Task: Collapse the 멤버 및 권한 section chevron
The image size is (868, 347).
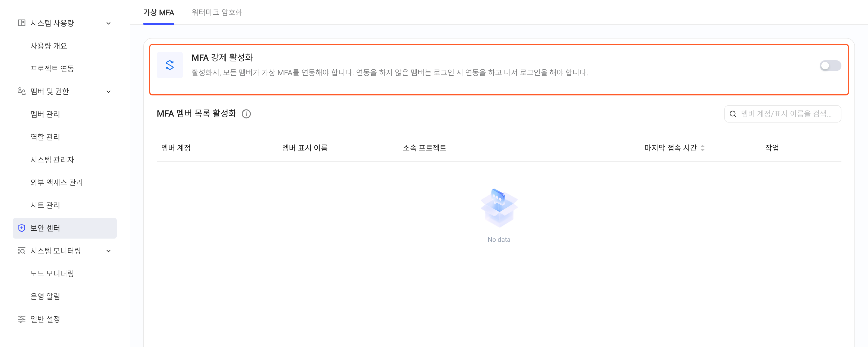Action: point(108,92)
